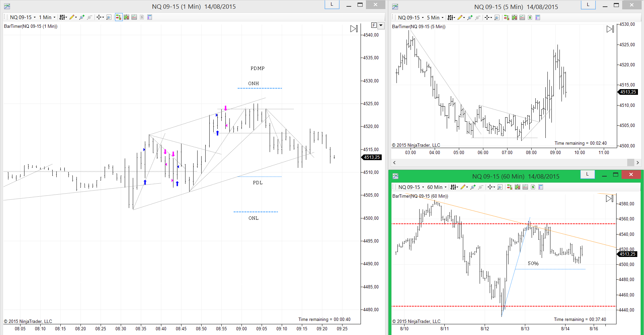Click the PDMP label on 1 Min chart

[x=258, y=68]
